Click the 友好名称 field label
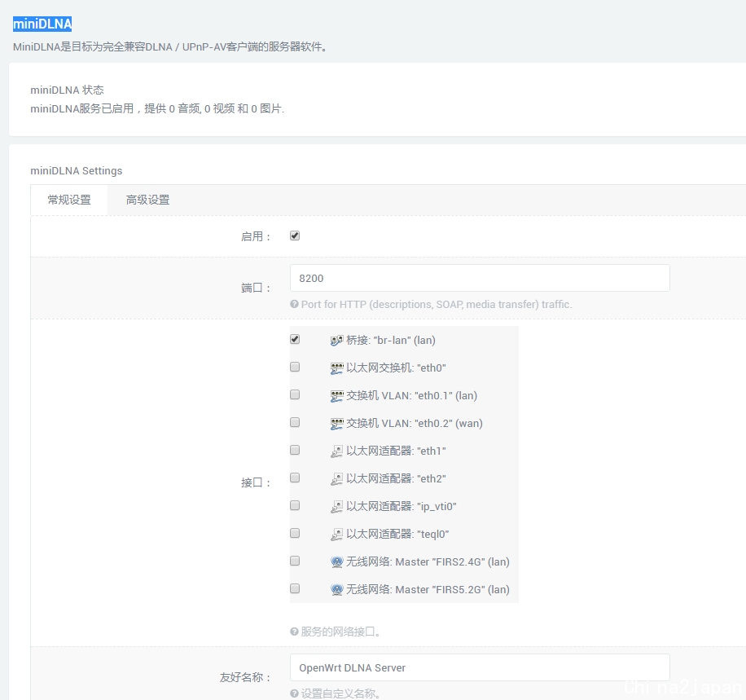The height and width of the screenshot is (700, 746). 245,677
